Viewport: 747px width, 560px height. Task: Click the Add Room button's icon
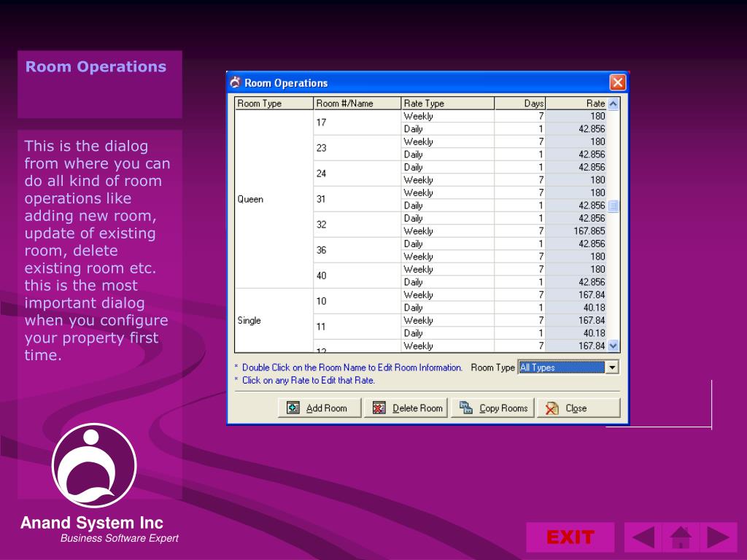click(293, 408)
